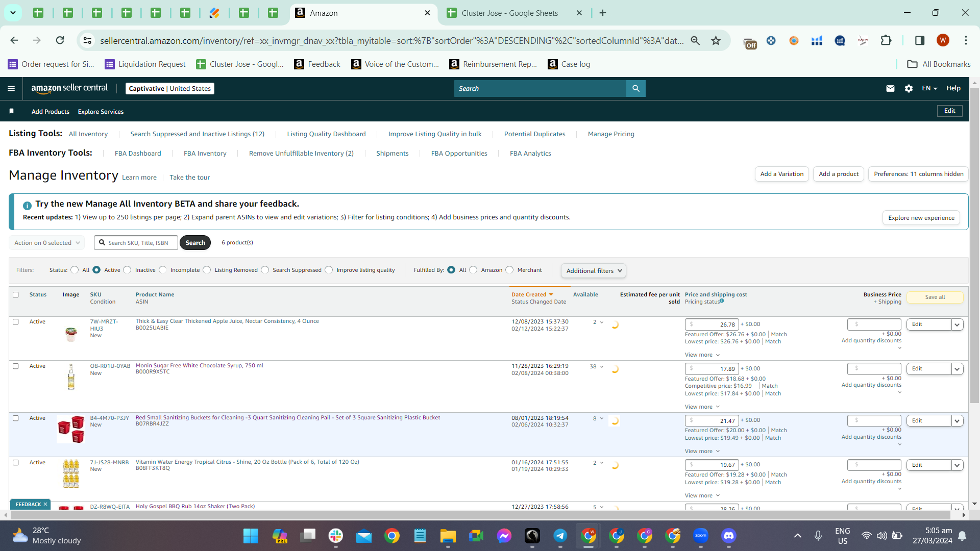
Task: Click the info icon in the BETA banner
Action: click(27, 205)
